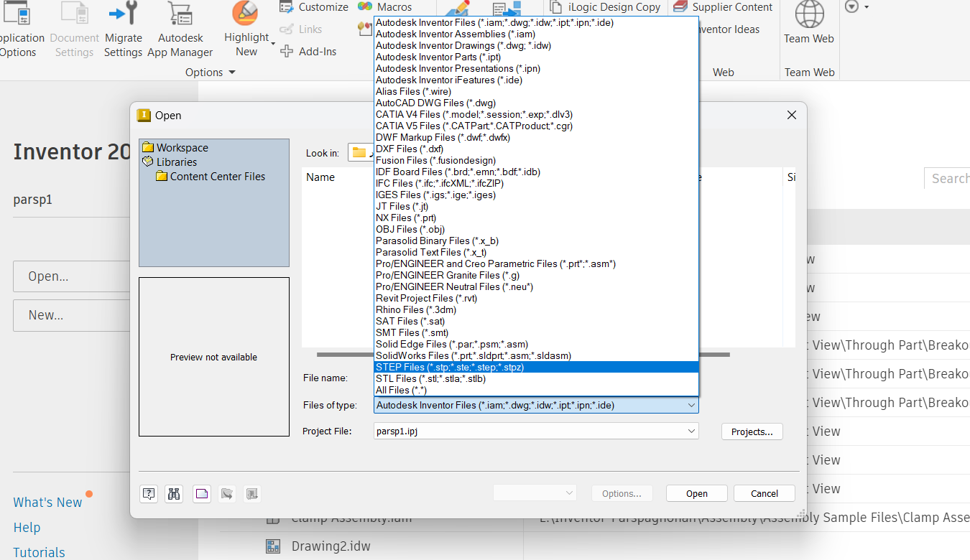970x560 pixels.
Task: Click Open... on Inventor home page
Action: 71,276
